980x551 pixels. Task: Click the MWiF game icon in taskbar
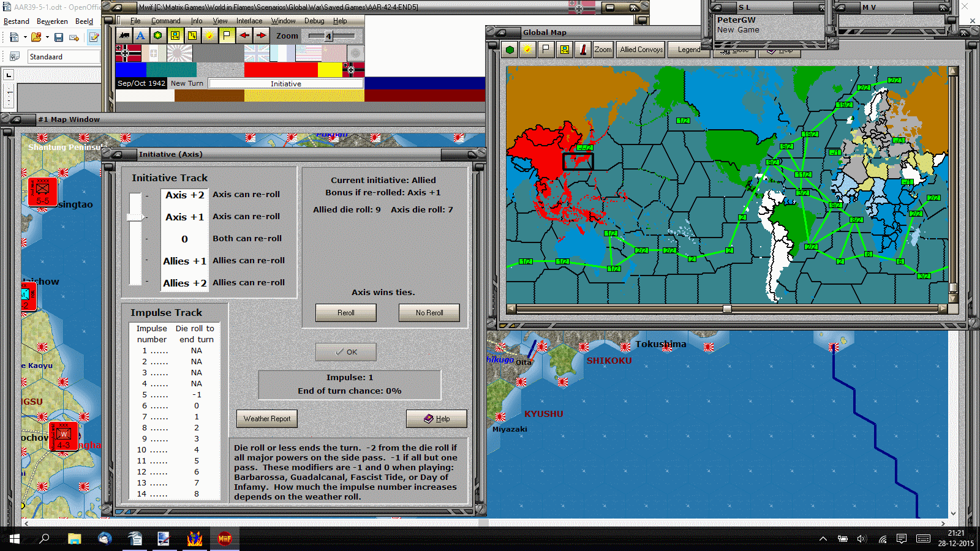click(225, 539)
